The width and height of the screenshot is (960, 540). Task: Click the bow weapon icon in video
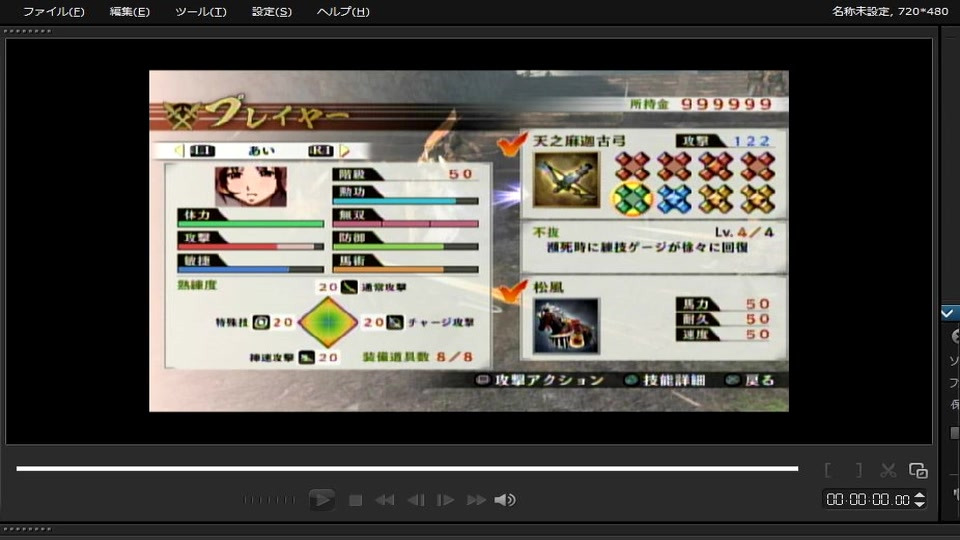click(x=566, y=180)
